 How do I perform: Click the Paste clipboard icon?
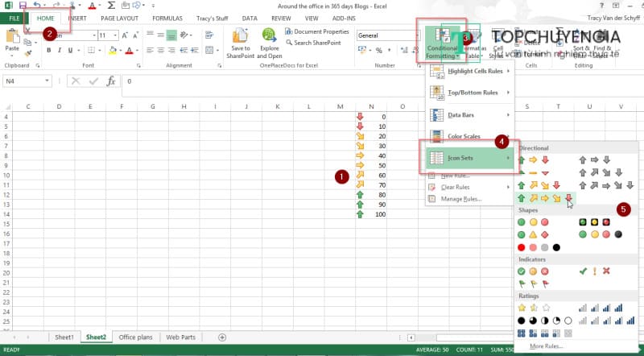pyautogui.click(x=12, y=40)
